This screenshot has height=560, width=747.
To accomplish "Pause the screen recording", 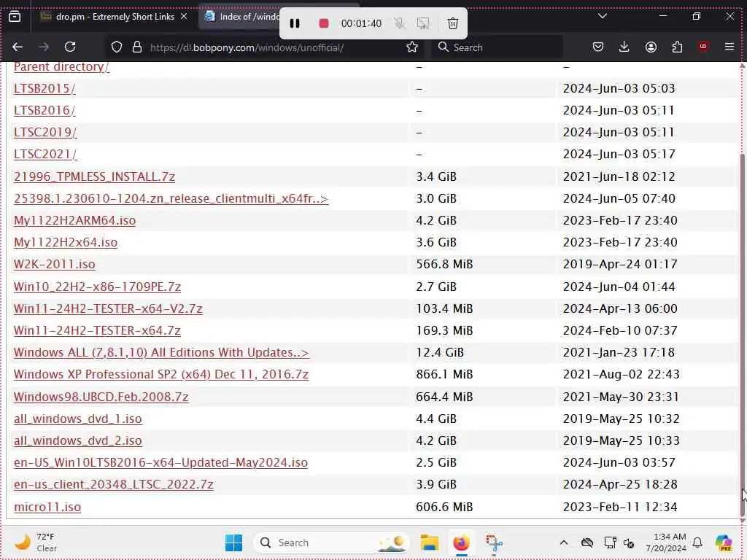I will point(295,23).
